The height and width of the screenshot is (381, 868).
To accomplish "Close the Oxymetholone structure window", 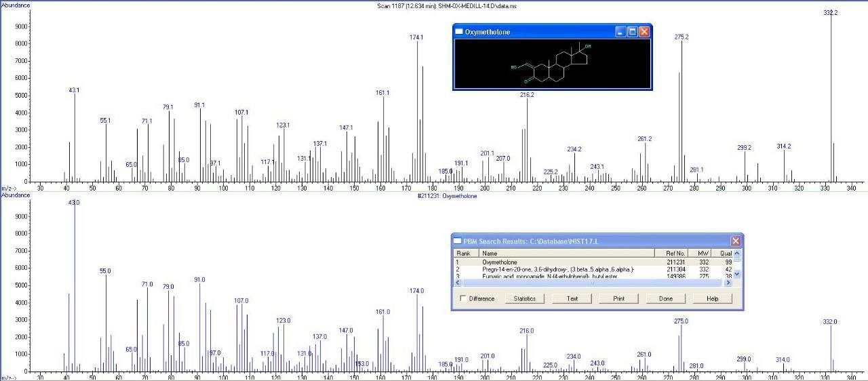I will pyautogui.click(x=644, y=32).
